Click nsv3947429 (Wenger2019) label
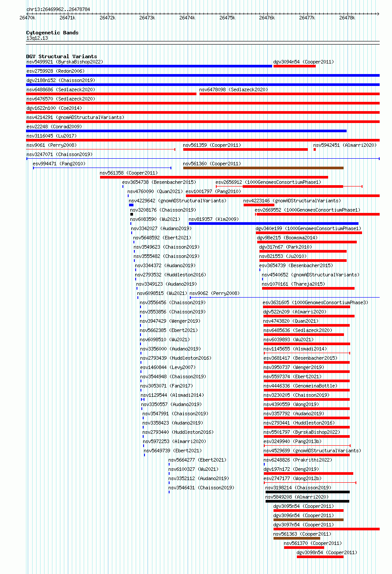This screenshot has height=574, width=392. [170, 321]
